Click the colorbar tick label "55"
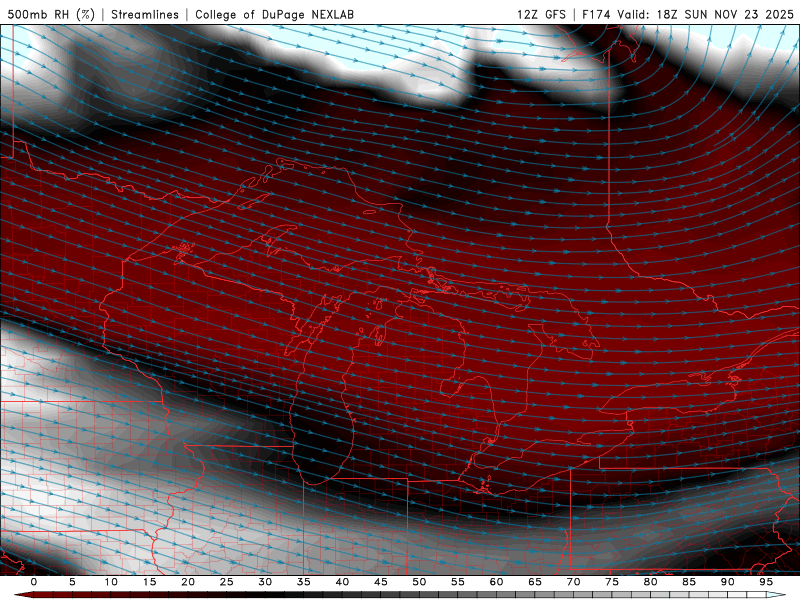The image size is (800, 600). coord(458,582)
